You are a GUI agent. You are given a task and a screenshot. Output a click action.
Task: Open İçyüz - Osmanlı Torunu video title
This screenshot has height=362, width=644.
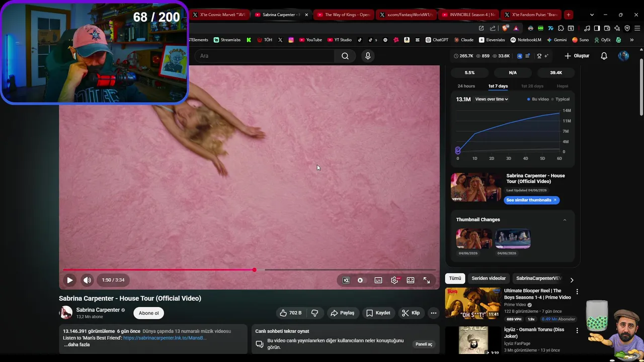534,333
